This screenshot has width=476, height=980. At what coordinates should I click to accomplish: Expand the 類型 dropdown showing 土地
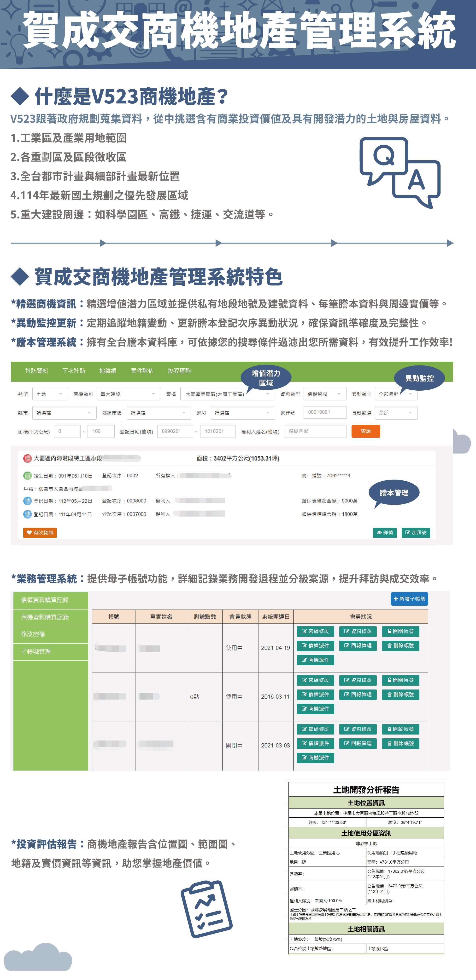pyautogui.click(x=50, y=394)
